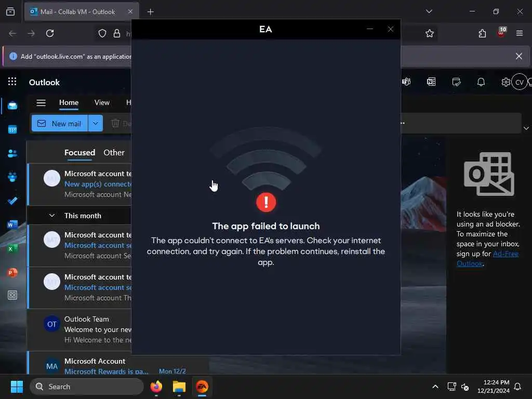Open People in the Outlook sidebar

[x=12, y=153]
